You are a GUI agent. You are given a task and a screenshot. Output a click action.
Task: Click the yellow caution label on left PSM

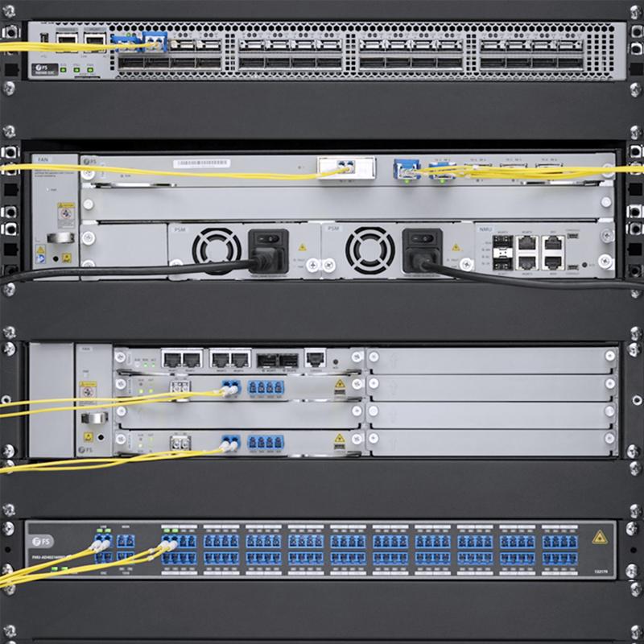tap(302, 247)
